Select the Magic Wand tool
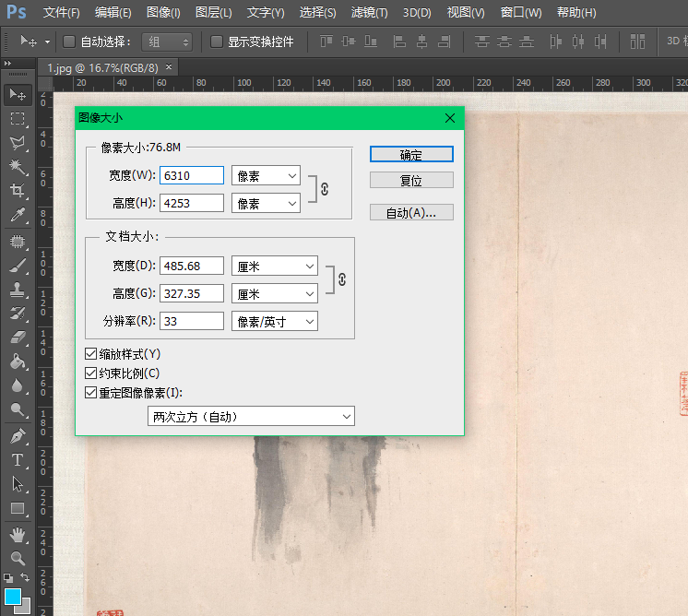The height and width of the screenshot is (616, 688). tap(18, 166)
